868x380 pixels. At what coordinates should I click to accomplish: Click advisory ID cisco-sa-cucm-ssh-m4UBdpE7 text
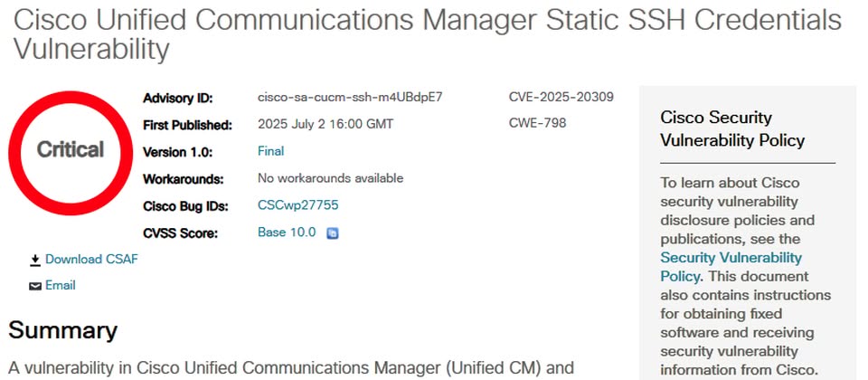(350, 97)
